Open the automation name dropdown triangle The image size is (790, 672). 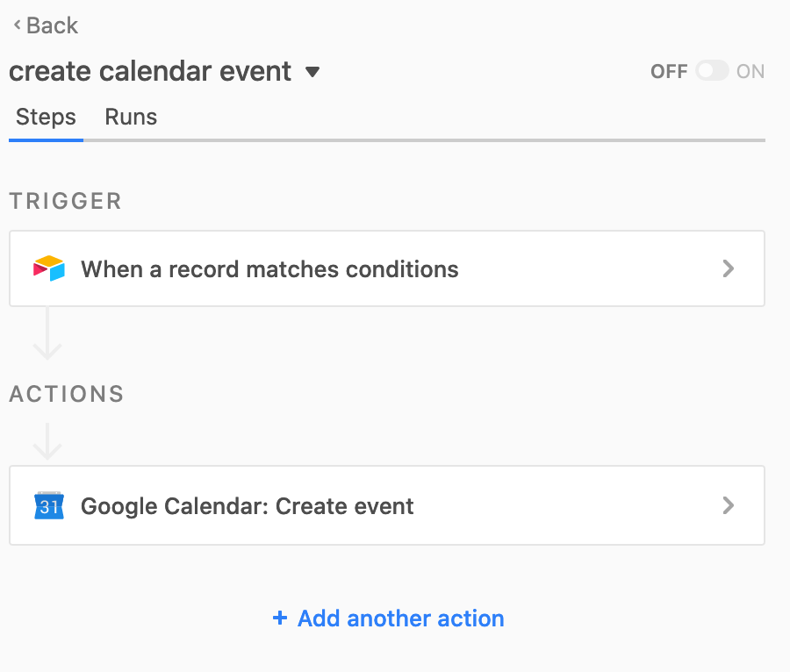(x=312, y=72)
